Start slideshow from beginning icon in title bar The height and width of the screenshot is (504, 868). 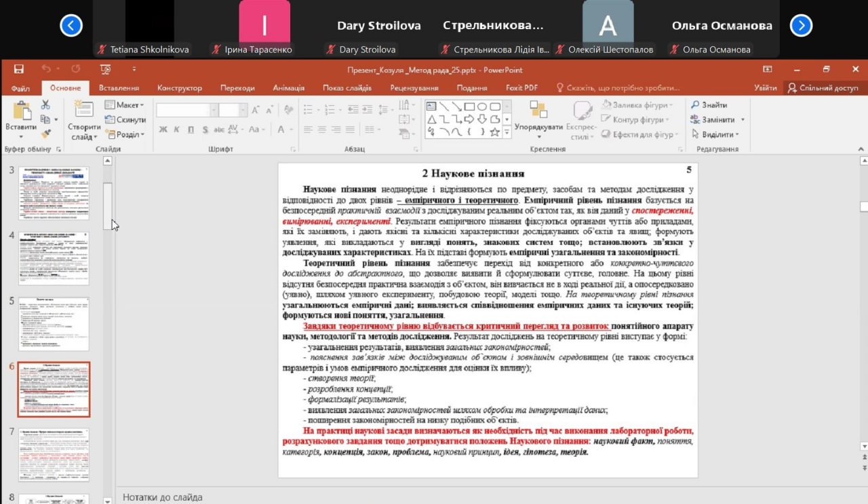[x=105, y=69]
